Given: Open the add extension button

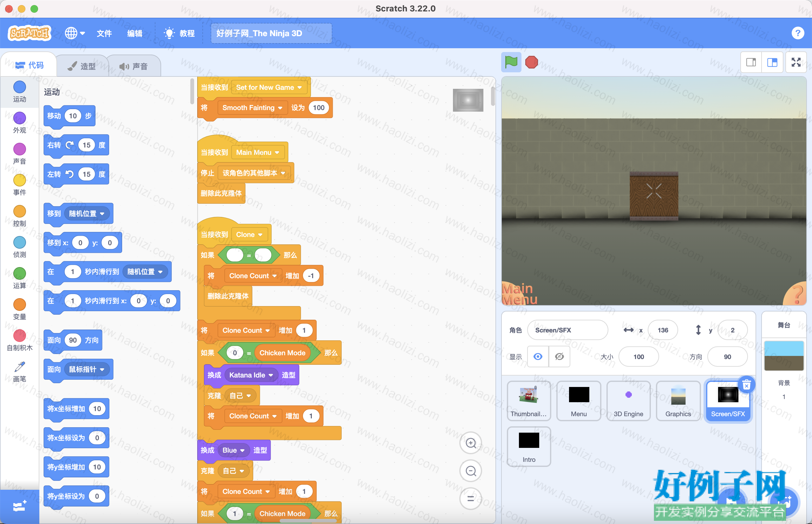Looking at the screenshot, I should tap(19, 507).
